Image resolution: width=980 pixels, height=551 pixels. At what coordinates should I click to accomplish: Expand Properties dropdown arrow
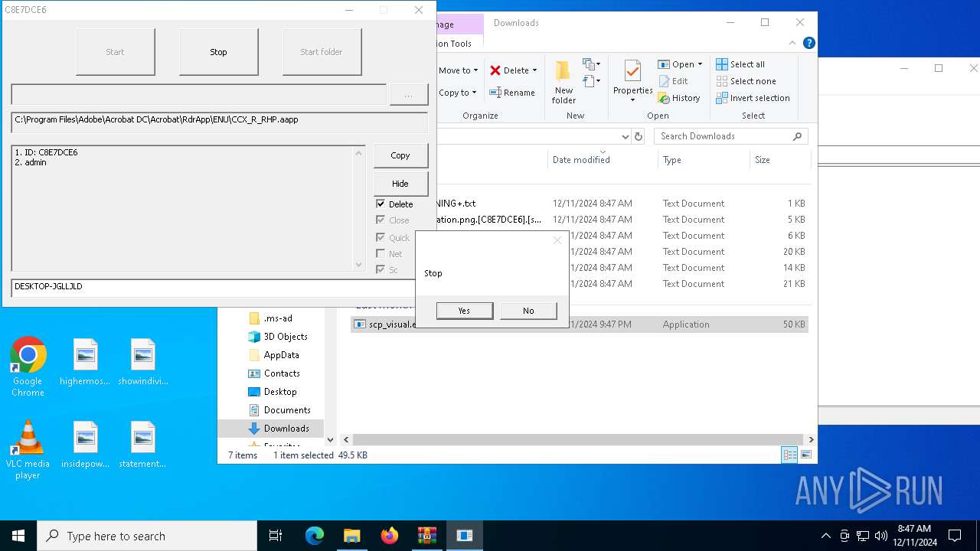tap(632, 100)
